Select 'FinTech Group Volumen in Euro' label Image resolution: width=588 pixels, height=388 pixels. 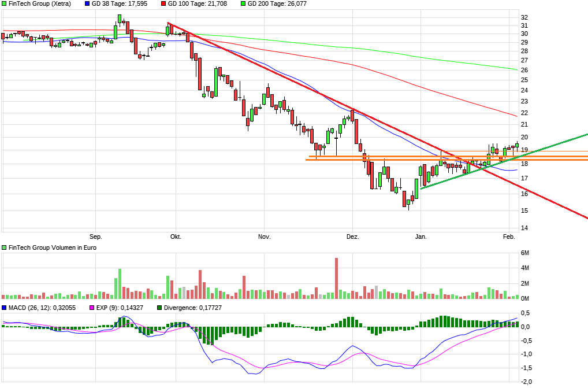(53, 247)
